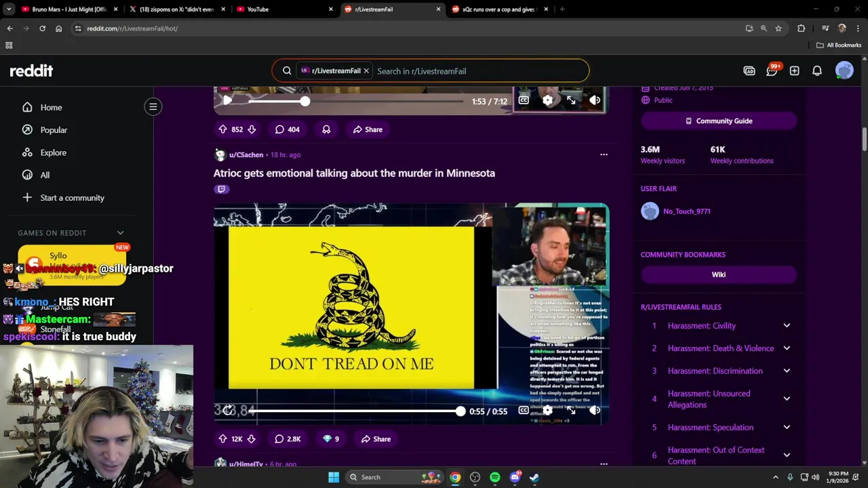The height and width of the screenshot is (488, 868).
Task: Open the Atrioc gets emotional post title
Action: point(354,173)
